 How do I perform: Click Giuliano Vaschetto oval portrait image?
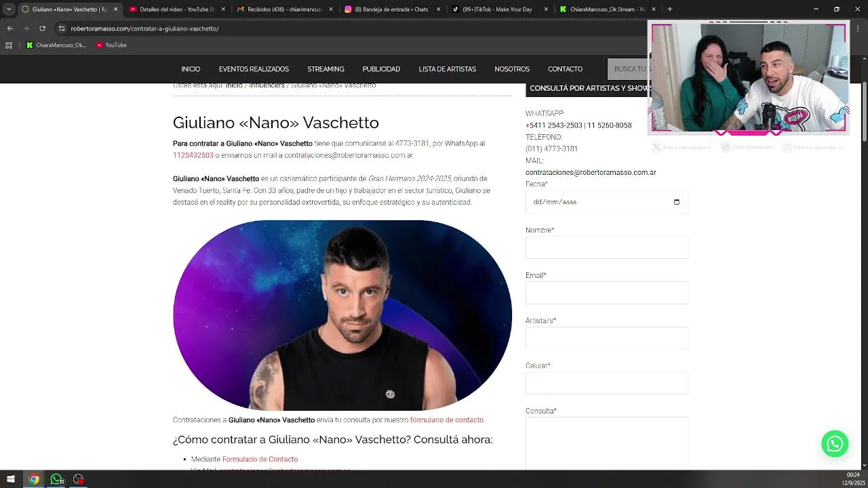pos(342,315)
